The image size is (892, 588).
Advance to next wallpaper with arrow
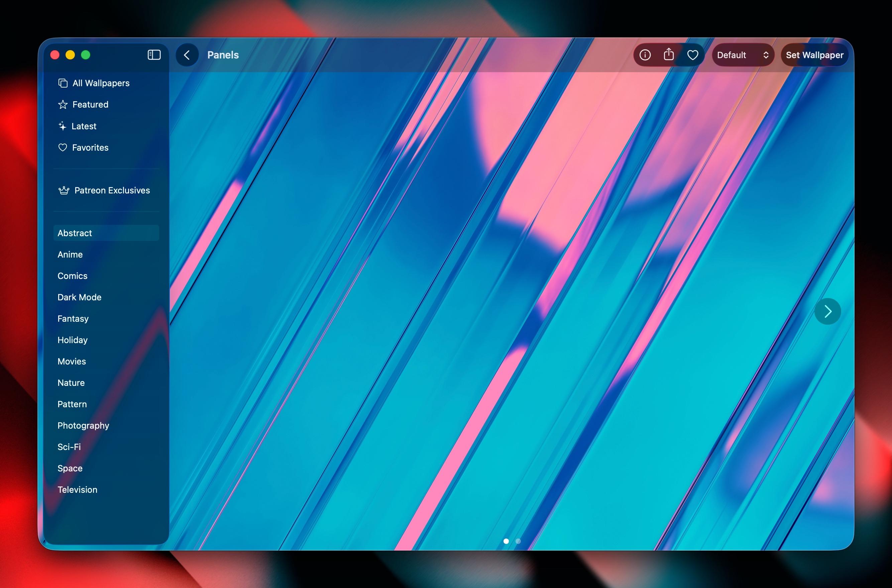click(827, 311)
